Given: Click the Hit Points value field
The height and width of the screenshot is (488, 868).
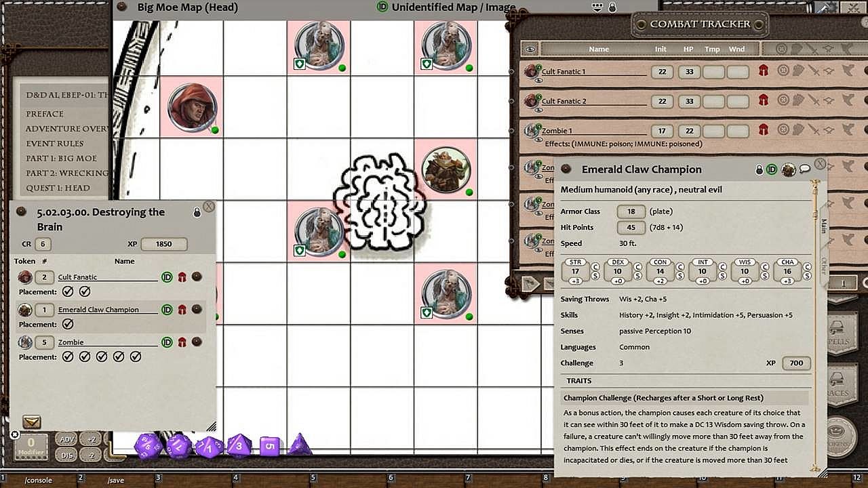Looking at the screenshot, I should 631,228.
